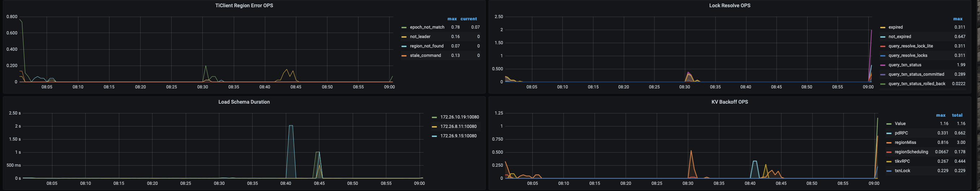This screenshot has height=191, width=980.
Task: Click the txnLock series color icon
Action: tap(889, 171)
